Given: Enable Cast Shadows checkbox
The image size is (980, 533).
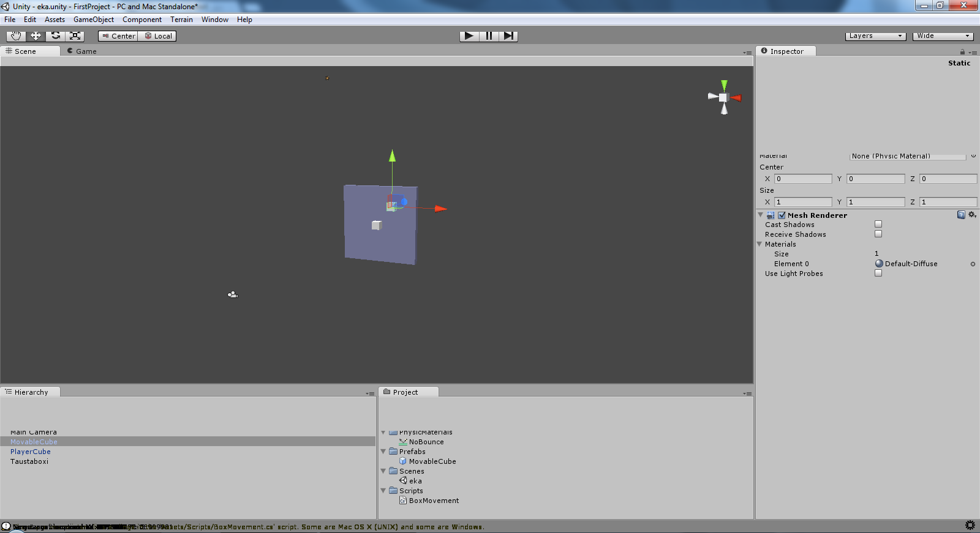Looking at the screenshot, I should coord(878,224).
